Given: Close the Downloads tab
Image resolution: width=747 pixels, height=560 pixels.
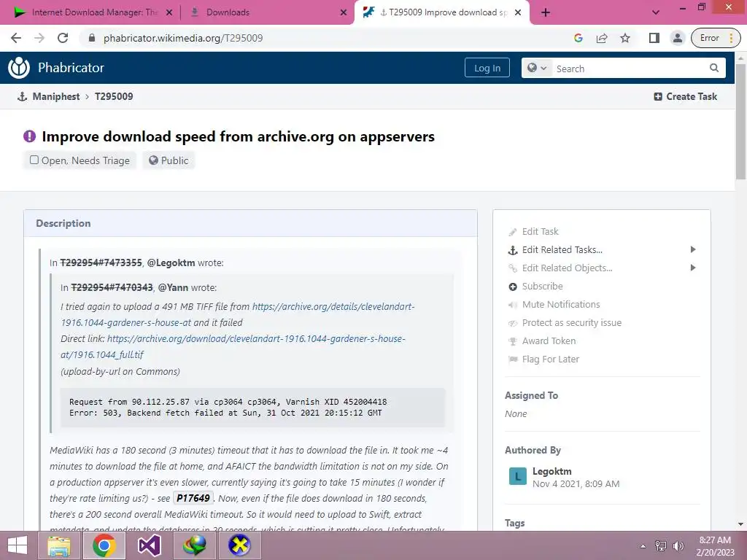Looking at the screenshot, I should pyautogui.click(x=344, y=12).
